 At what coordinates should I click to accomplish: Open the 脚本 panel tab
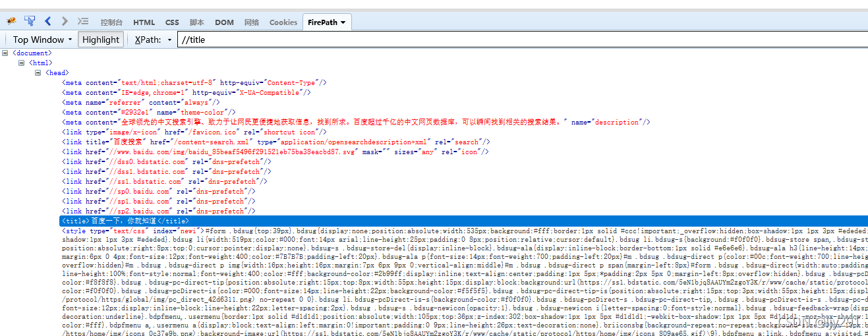coord(196,22)
